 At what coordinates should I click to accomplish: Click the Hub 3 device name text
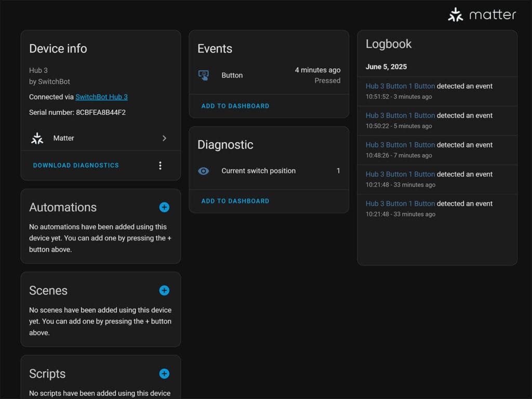click(38, 71)
